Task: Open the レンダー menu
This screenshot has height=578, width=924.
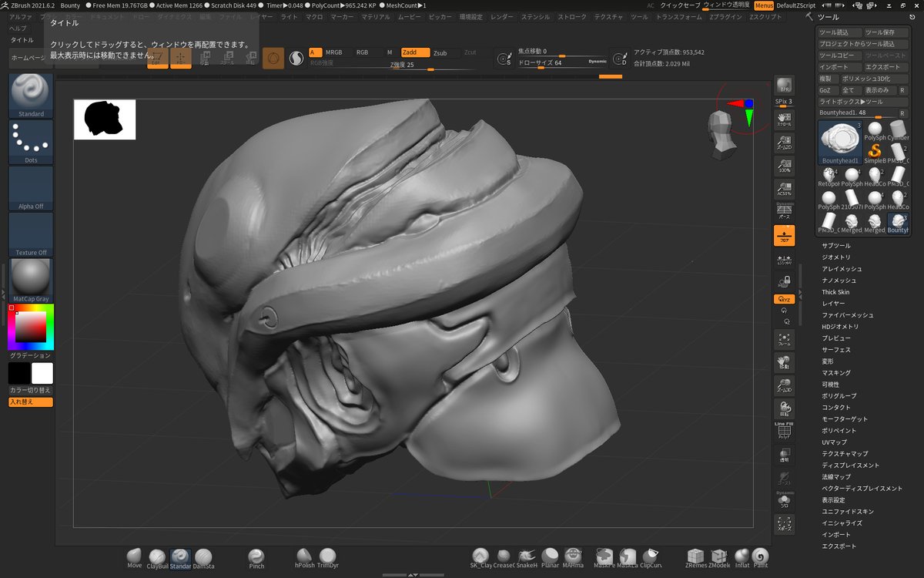Action: pos(501,16)
